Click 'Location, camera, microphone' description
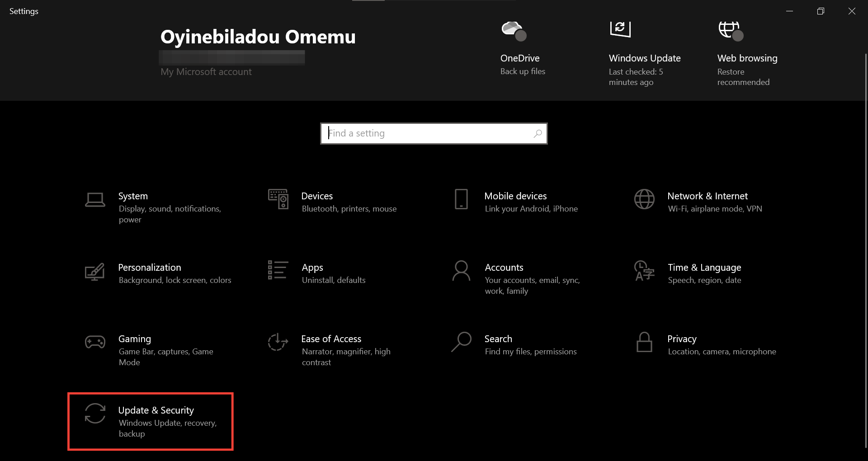This screenshot has width=868, height=461. pyautogui.click(x=722, y=352)
